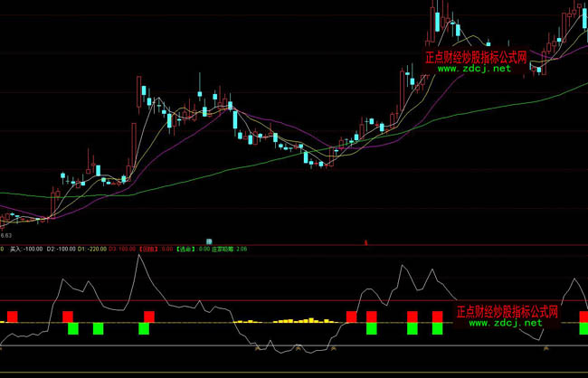Click the middle arrow marker on the lower indicator line
The image size is (588, 378).
295,347
